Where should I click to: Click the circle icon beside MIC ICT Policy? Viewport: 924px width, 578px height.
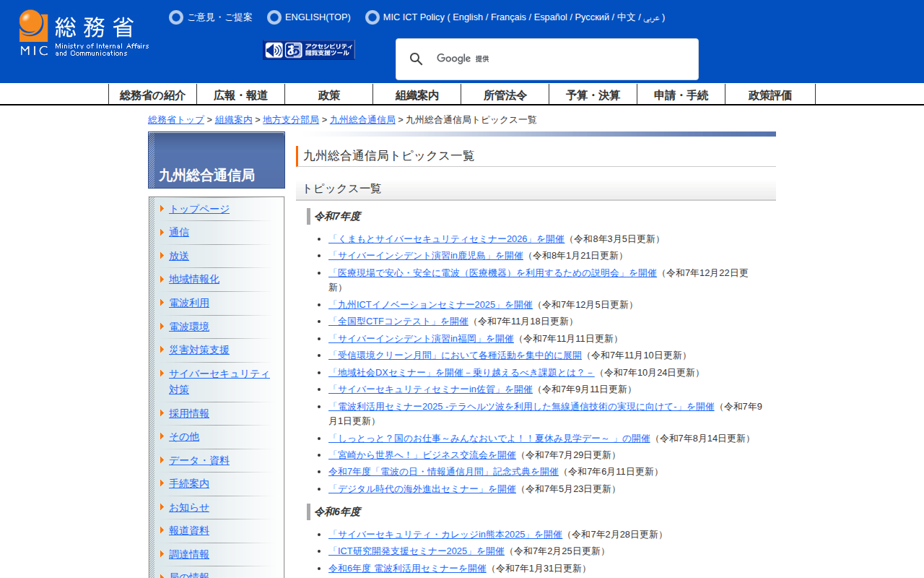tap(372, 17)
